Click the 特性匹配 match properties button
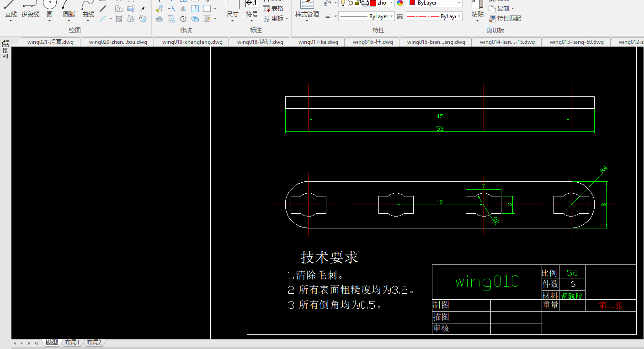Image resolution: width=644 pixels, height=349 pixels. click(505, 19)
